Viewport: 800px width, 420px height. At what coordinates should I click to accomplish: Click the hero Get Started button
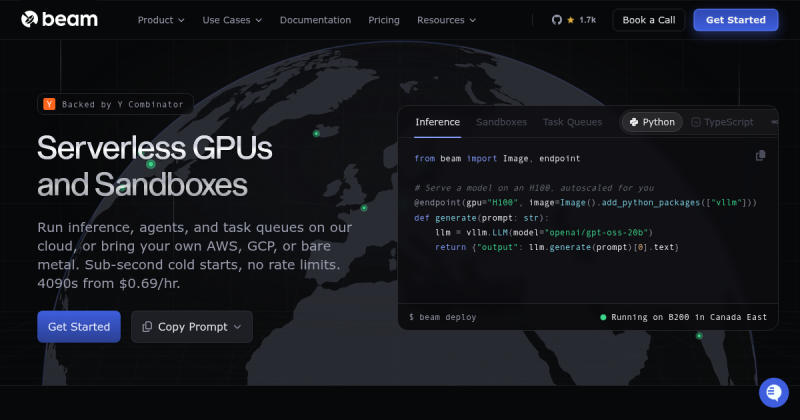click(x=79, y=327)
